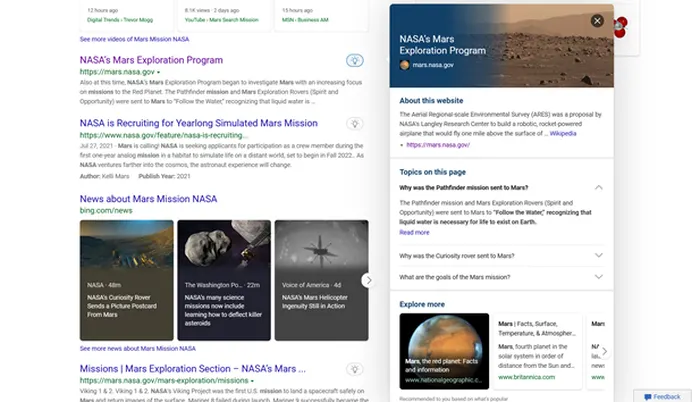Click next arrow on news carousel
Viewport: 700px width, 402px height.
(368, 281)
